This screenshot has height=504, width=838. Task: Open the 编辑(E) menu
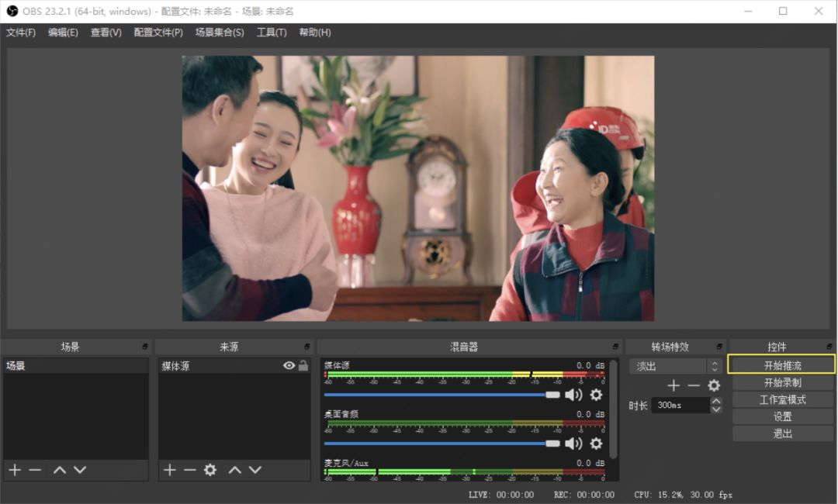[x=63, y=33]
